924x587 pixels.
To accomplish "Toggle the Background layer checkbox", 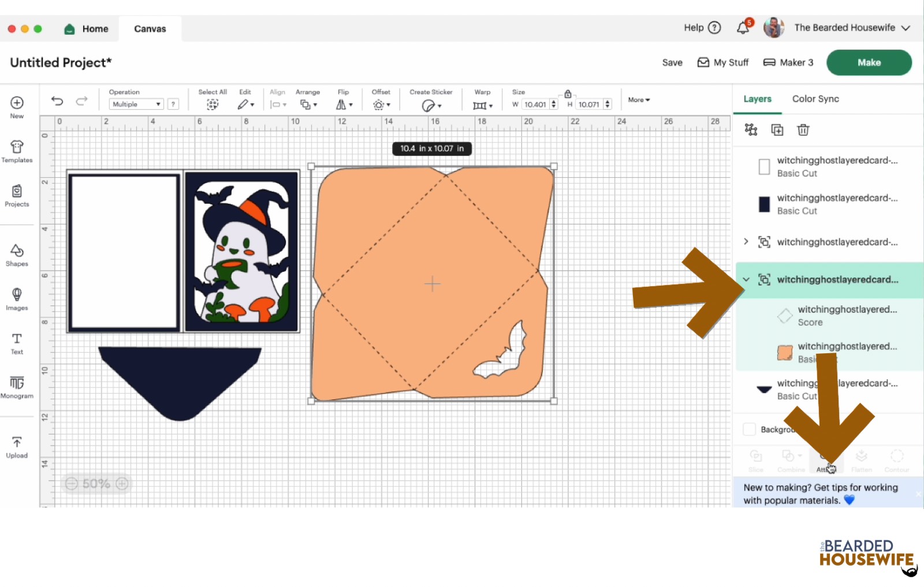I will (x=749, y=429).
